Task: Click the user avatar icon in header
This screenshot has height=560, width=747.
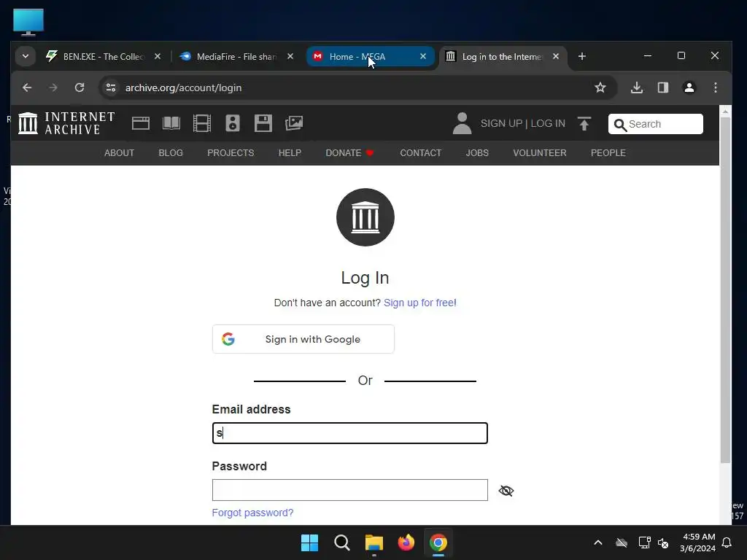Action: coord(462,123)
